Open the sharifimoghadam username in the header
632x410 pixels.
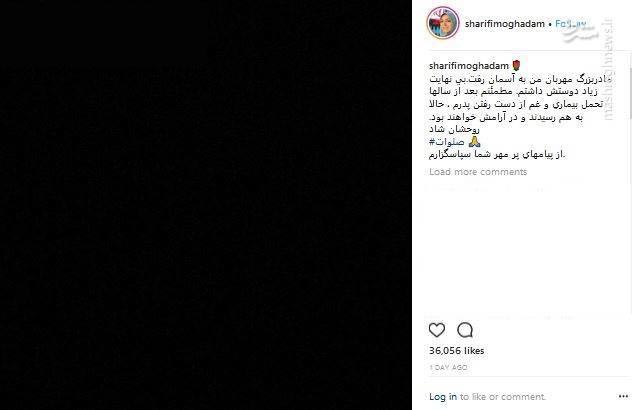coord(505,24)
